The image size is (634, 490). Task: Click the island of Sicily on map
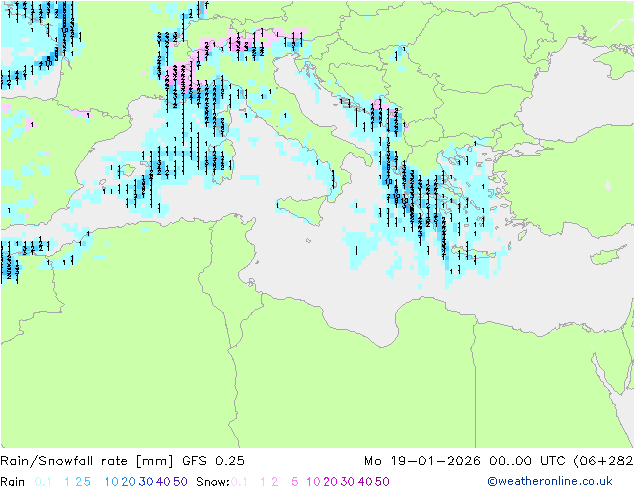tap(303, 209)
